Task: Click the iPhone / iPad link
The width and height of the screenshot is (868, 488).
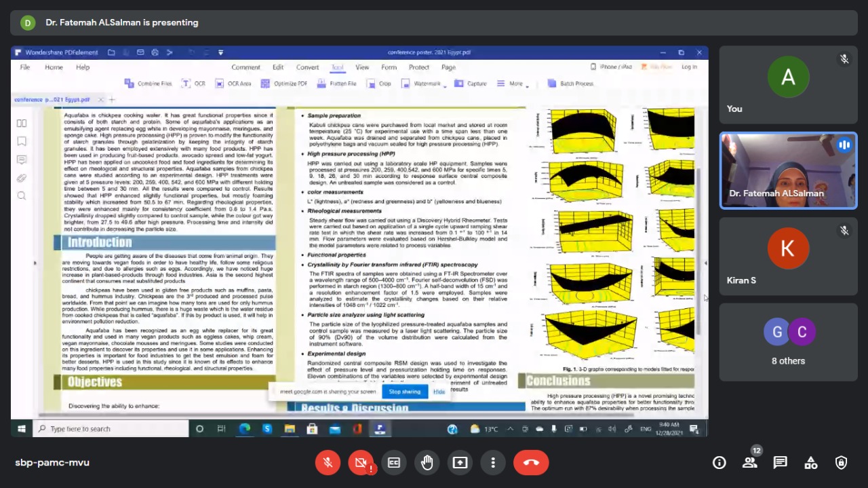Action: coord(611,67)
